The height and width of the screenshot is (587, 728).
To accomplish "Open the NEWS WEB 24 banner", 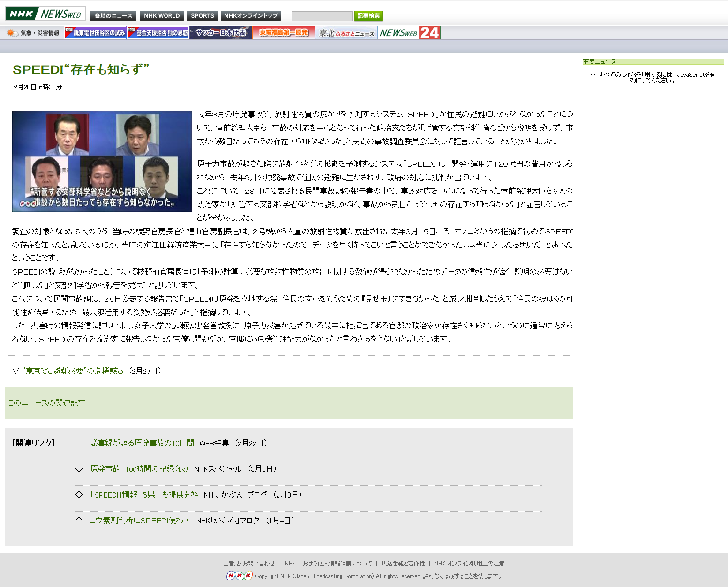I will 409,33.
